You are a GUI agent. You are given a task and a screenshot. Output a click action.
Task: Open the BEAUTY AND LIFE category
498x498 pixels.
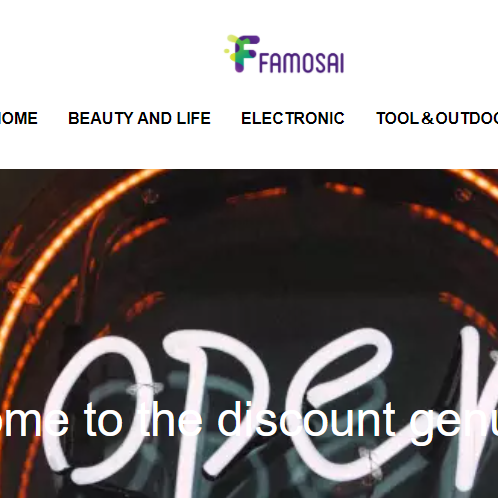(139, 118)
